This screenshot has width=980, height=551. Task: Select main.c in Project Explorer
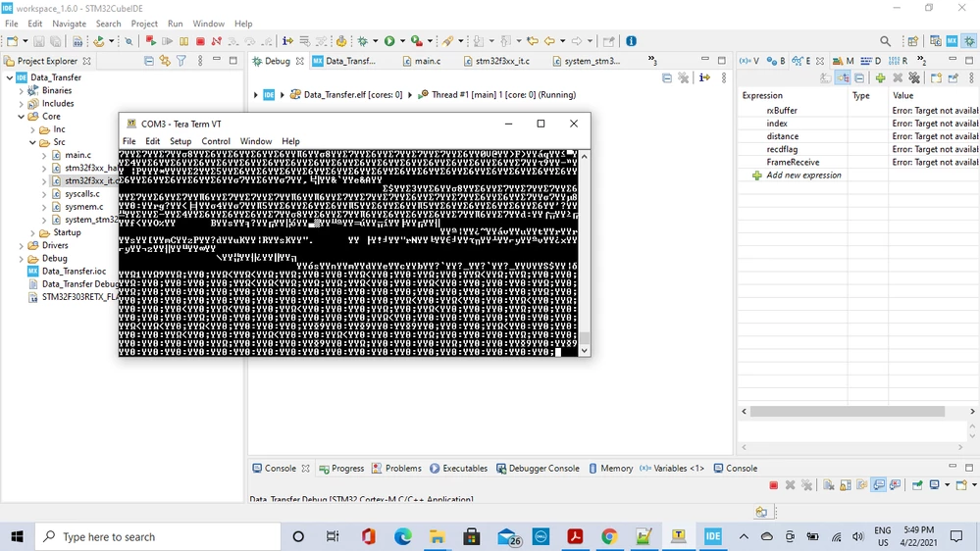tap(77, 155)
